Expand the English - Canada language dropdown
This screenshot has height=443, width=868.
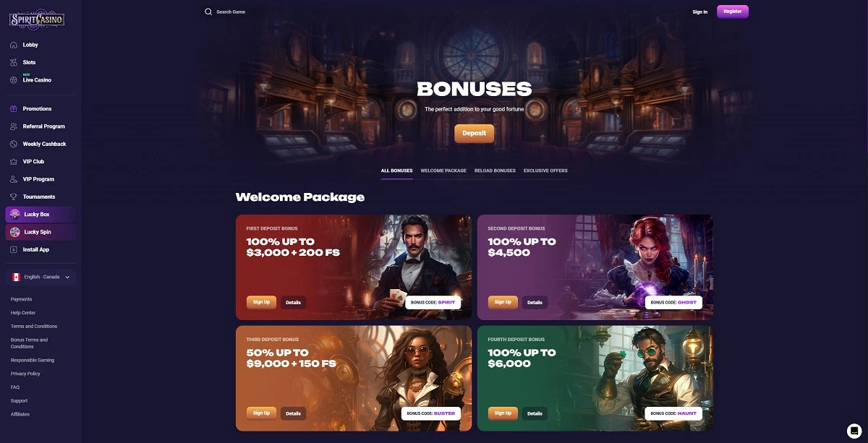(x=41, y=277)
